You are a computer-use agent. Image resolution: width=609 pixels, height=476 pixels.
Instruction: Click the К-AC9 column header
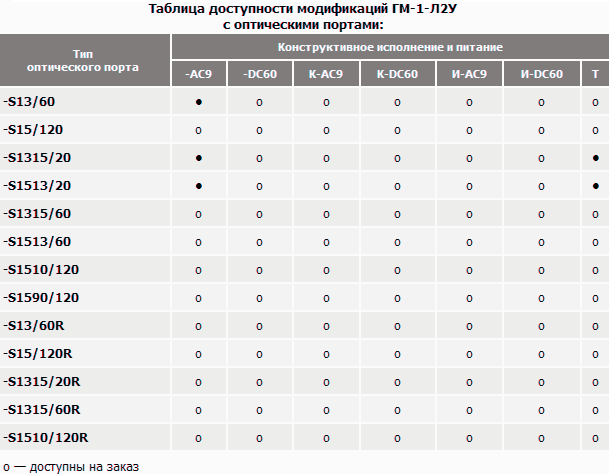[x=326, y=74]
